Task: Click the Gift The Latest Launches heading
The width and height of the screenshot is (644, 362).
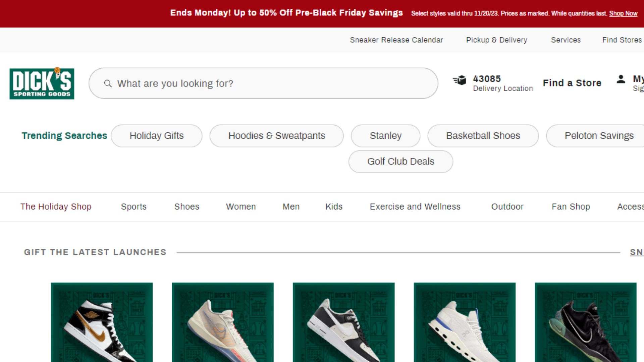Action: 95,252
